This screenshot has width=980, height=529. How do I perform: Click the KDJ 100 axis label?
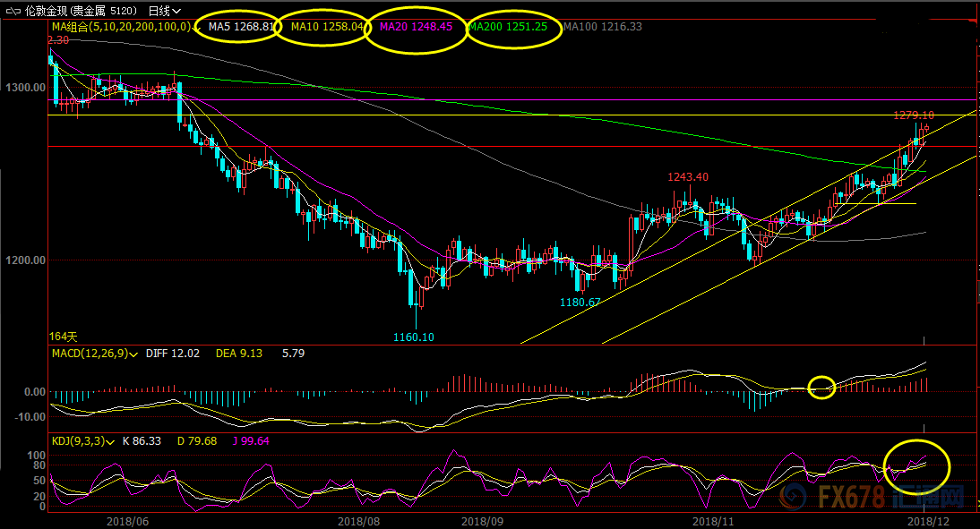(x=36, y=456)
